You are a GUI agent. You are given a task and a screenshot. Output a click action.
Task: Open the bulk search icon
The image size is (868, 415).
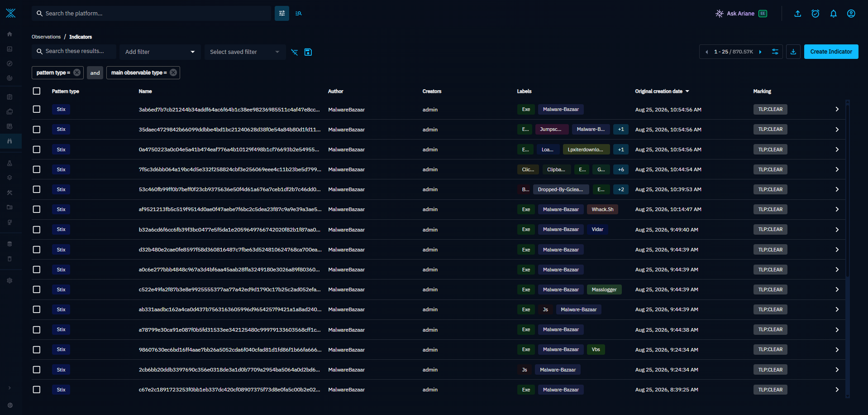click(x=299, y=14)
